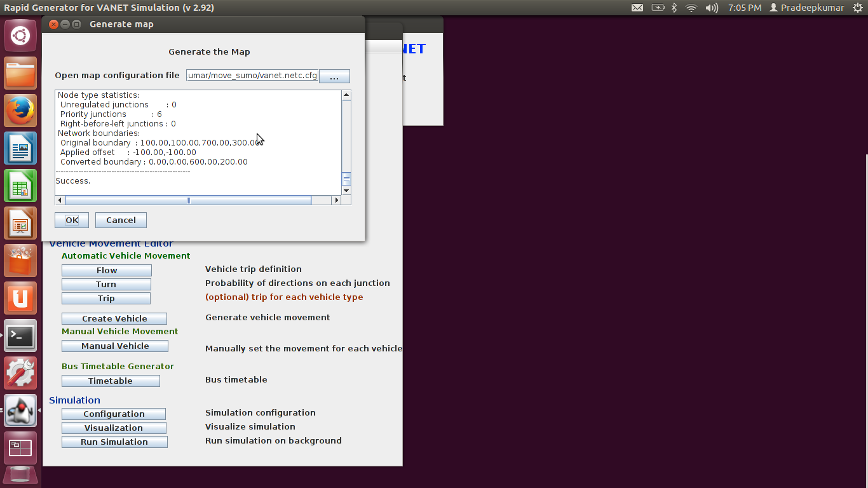Screen dimensions: 868x488
Task: Click 'Applied offset' line in the log
Action: [x=128, y=152]
